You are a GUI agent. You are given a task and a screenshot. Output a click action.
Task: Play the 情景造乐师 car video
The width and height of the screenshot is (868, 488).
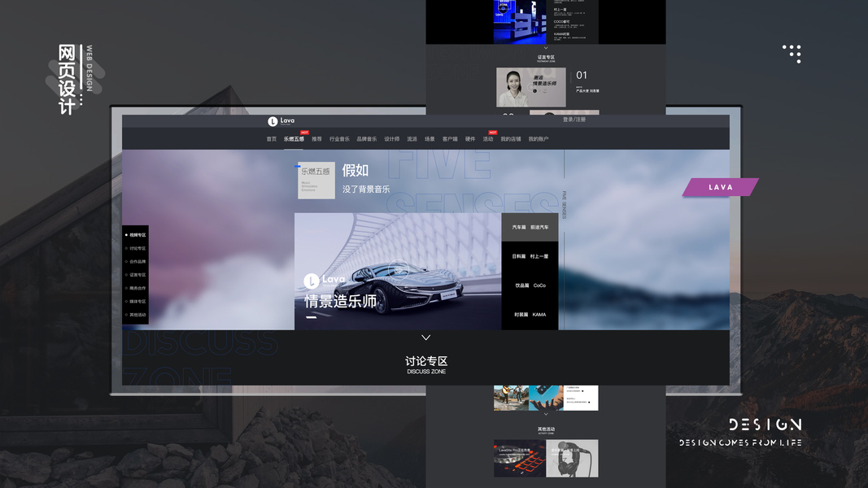[x=398, y=271]
